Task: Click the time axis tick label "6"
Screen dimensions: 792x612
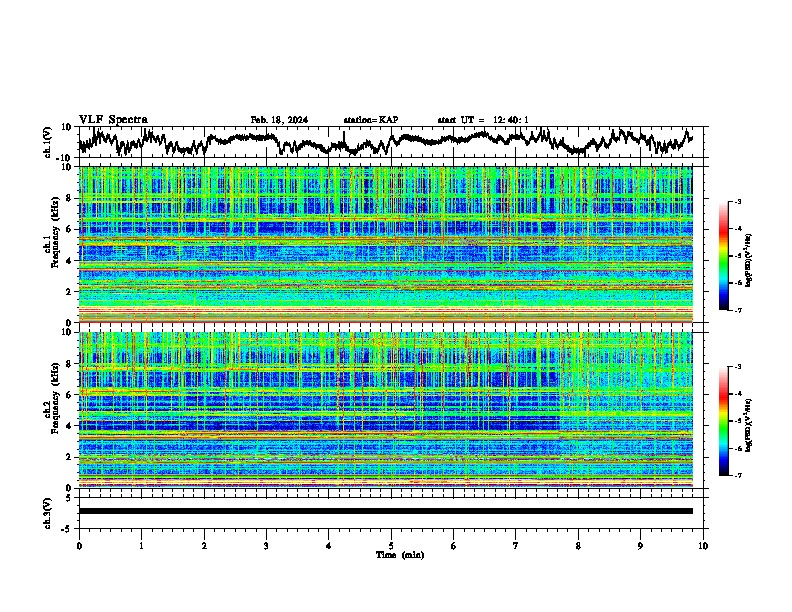Action: point(454,546)
